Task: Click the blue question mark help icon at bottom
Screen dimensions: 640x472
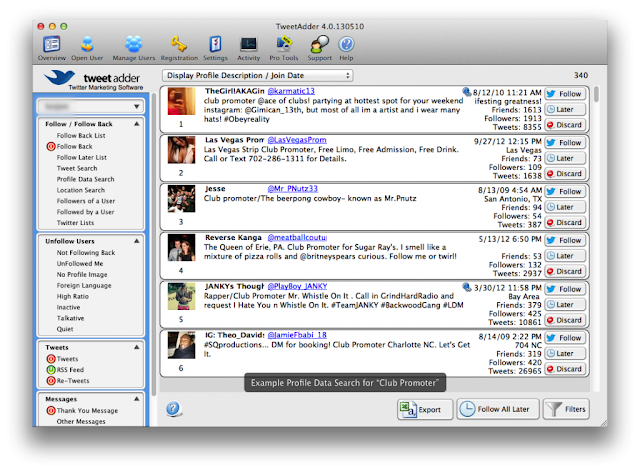Action: pyautogui.click(x=173, y=408)
